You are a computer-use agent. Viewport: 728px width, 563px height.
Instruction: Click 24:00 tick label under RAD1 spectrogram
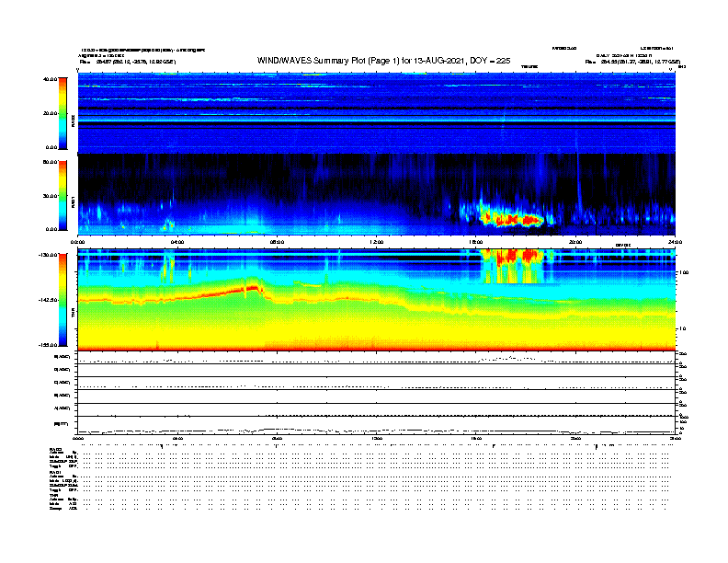click(675, 242)
